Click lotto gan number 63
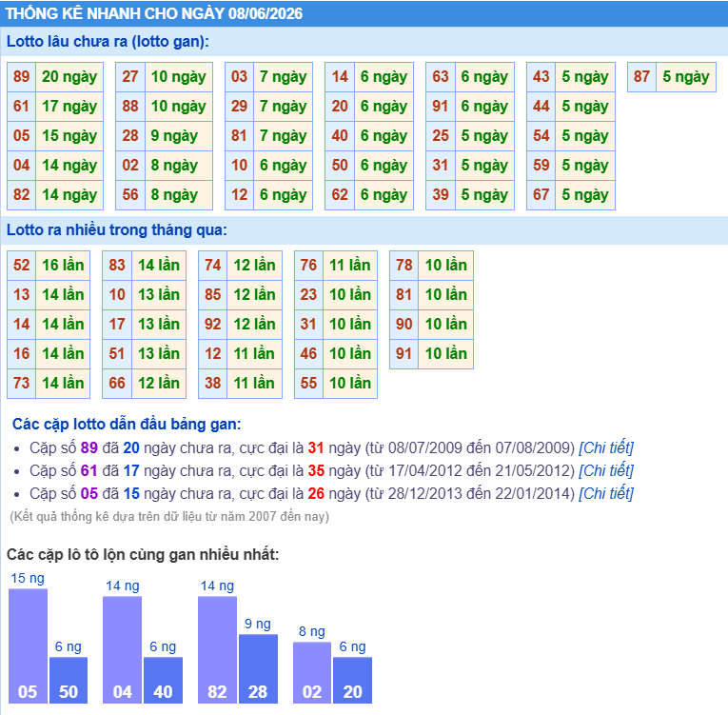 tap(441, 77)
